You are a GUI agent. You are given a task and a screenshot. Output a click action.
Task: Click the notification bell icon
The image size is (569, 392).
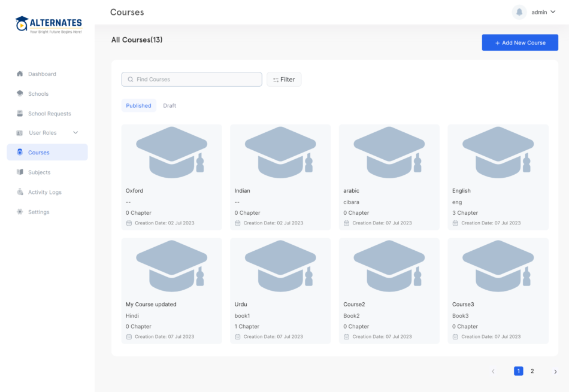(x=519, y=12)
